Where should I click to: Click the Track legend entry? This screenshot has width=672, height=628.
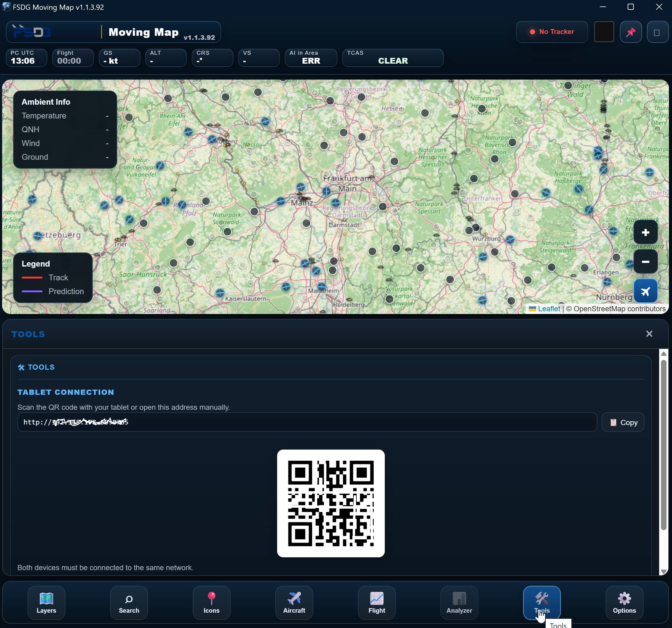coord(45,277)
